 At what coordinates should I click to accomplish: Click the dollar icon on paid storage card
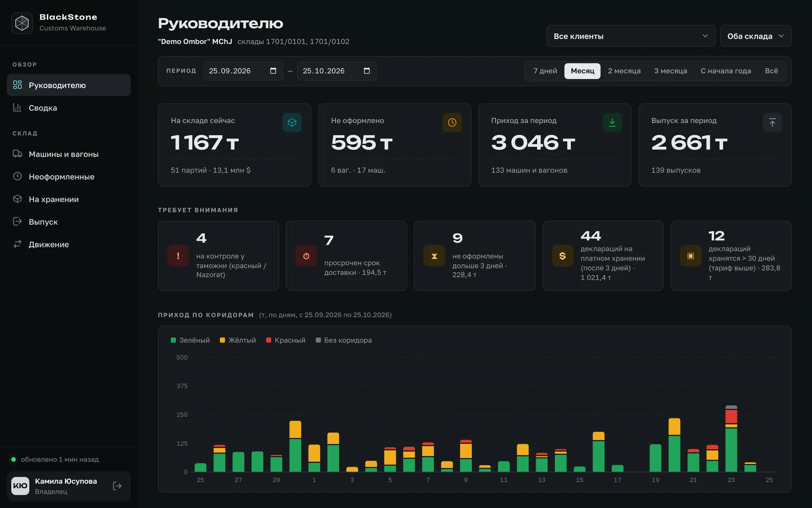point(563,256)
